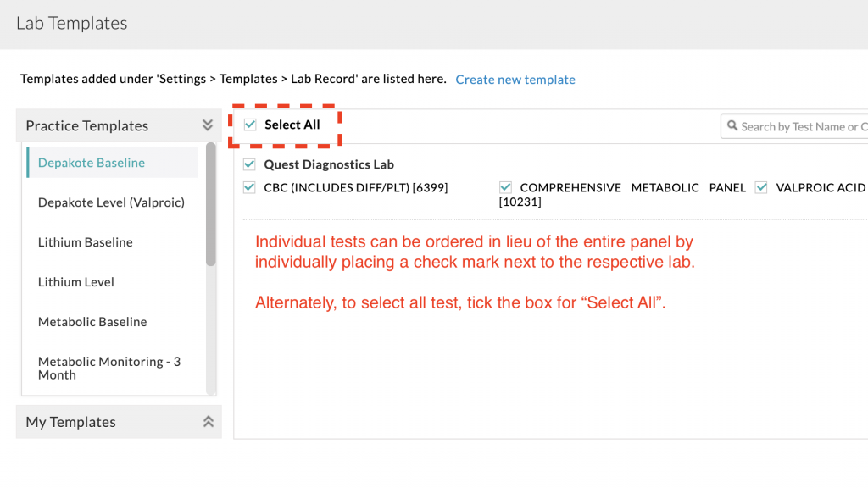Select Depakote Level (Valproic) template
The height and width of the screenshot is (488, 868).
(x=111, y=202)
